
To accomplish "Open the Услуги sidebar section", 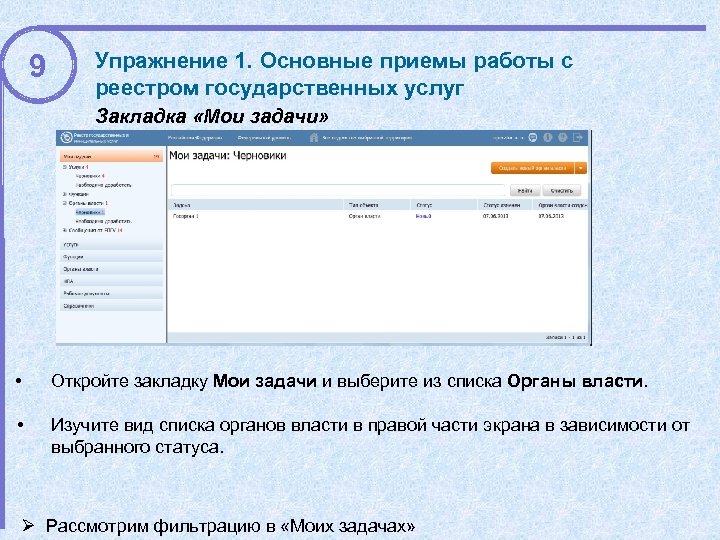I will (111, 245).
